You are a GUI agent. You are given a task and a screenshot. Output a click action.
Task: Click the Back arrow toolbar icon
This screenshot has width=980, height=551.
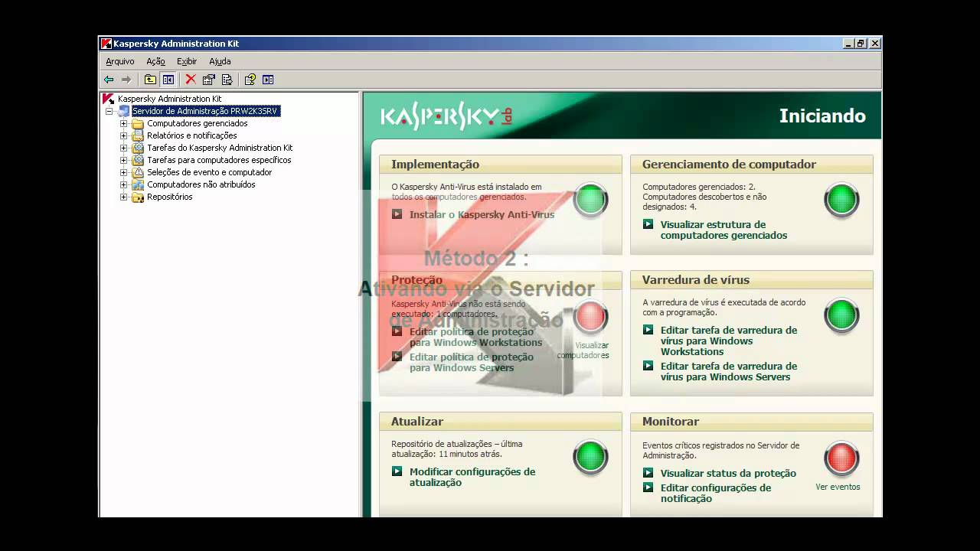[x=109, y=80]
